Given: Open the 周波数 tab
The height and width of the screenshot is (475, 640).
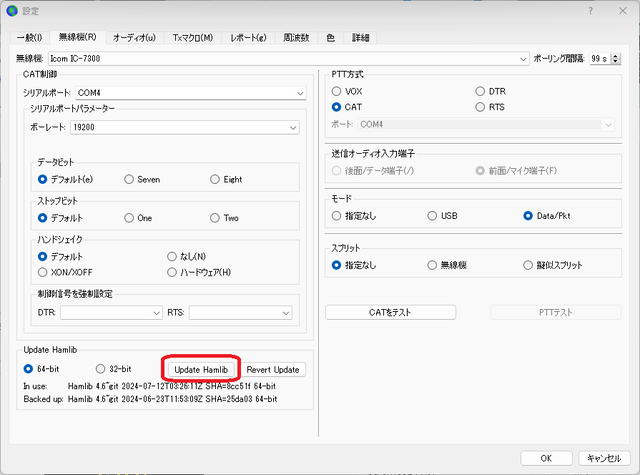Looking at the screenshot, I should coord(296,38).
